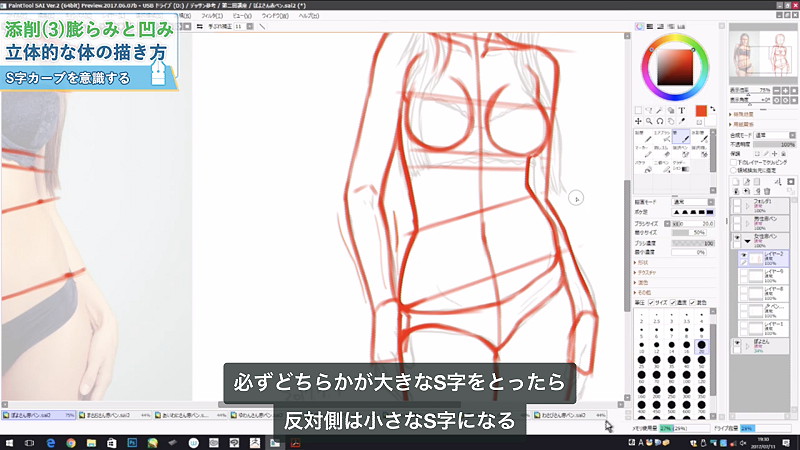
Task: Expand the その他 section
Action: tap(642, 292)
